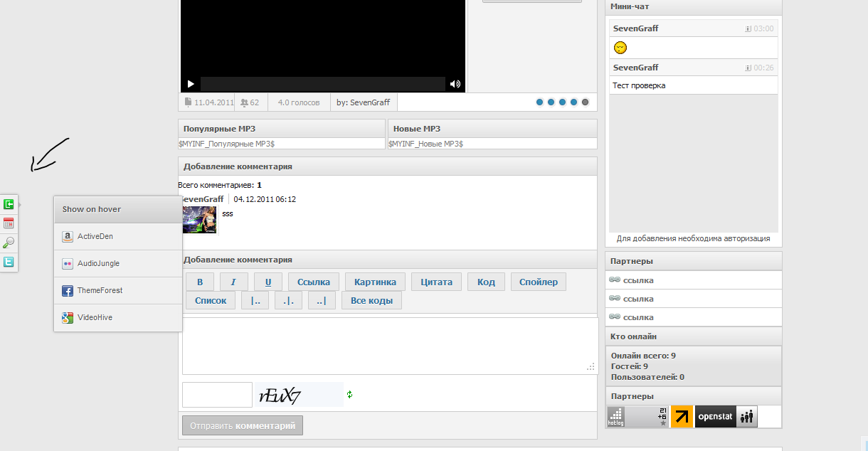The image size is (868, 451).
Task: Click the info icon beside 03:00 chat message
Action: click(748, 28)
